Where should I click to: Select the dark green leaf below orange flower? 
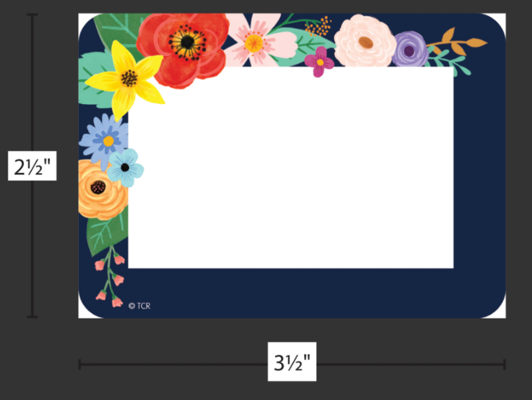106,232
